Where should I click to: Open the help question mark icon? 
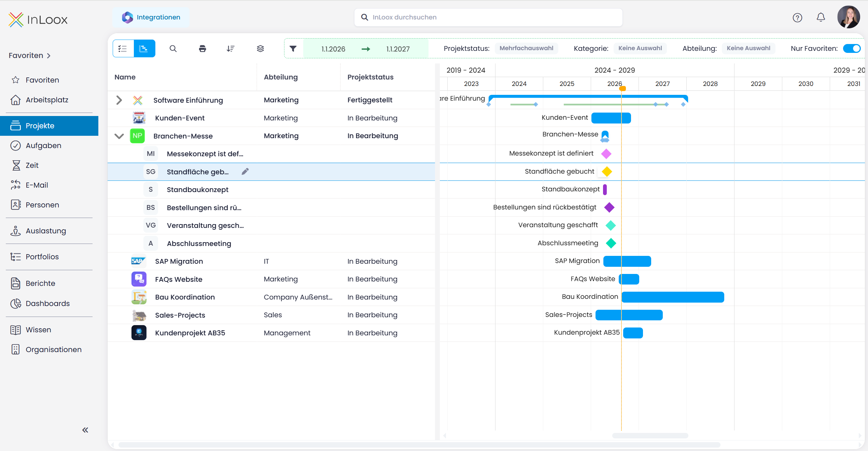point(797,17)
